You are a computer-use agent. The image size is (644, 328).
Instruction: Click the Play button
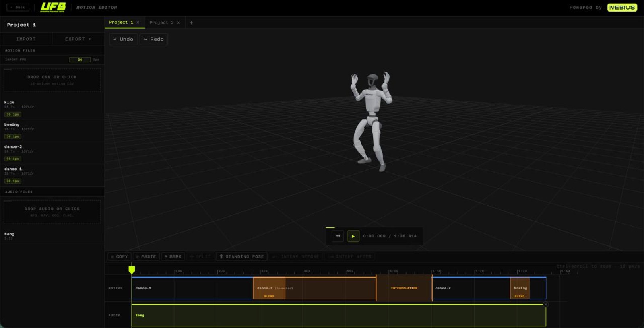(353, 236)
